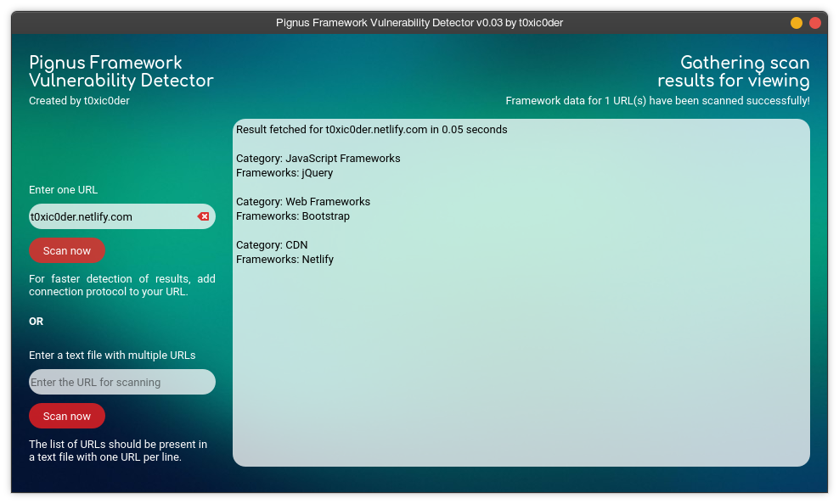Click the 'Frameworks: jQuery' line
The height and width of the screenshot is (504, 839).
coord(284,172)
